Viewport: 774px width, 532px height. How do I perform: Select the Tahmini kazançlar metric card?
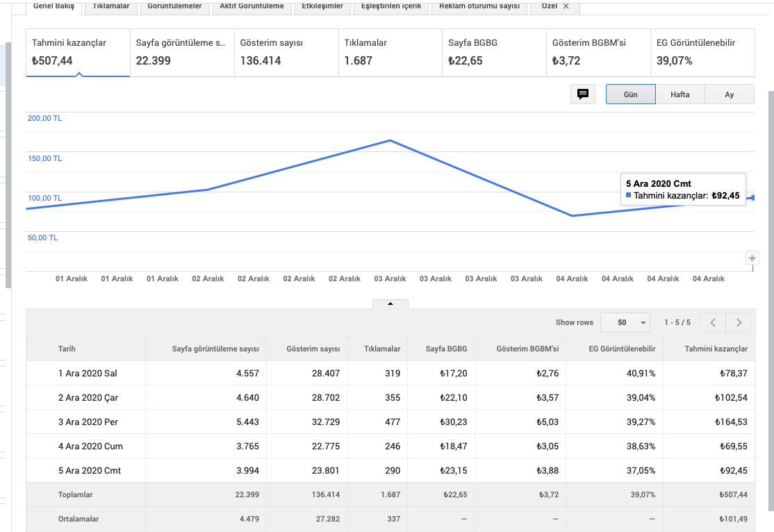[x=78, y=52]
